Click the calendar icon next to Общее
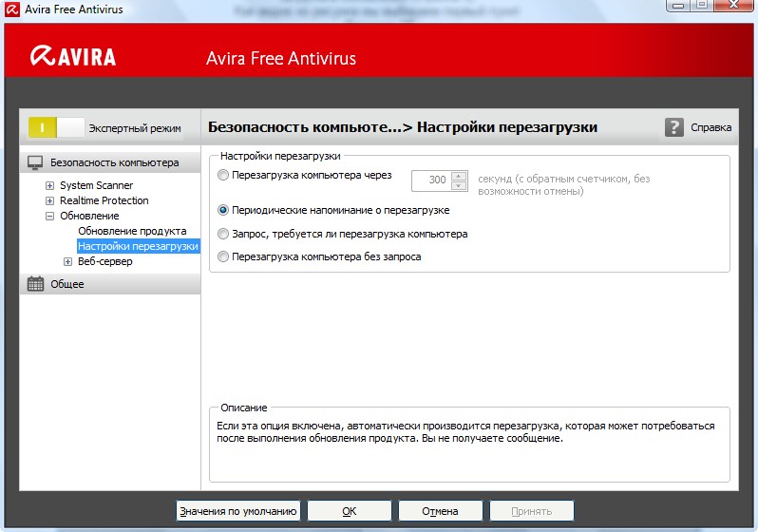 click(35, 284)
